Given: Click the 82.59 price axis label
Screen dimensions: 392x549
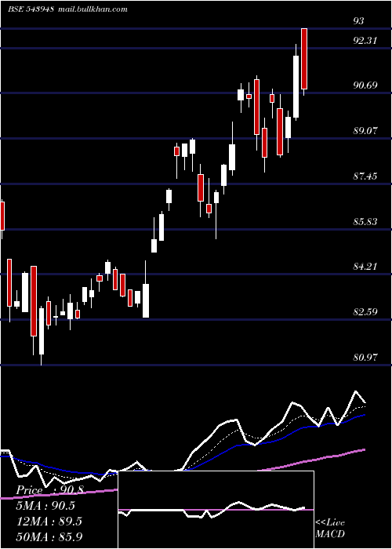Looking at the screenshot, I should click(x=365, y=312).
